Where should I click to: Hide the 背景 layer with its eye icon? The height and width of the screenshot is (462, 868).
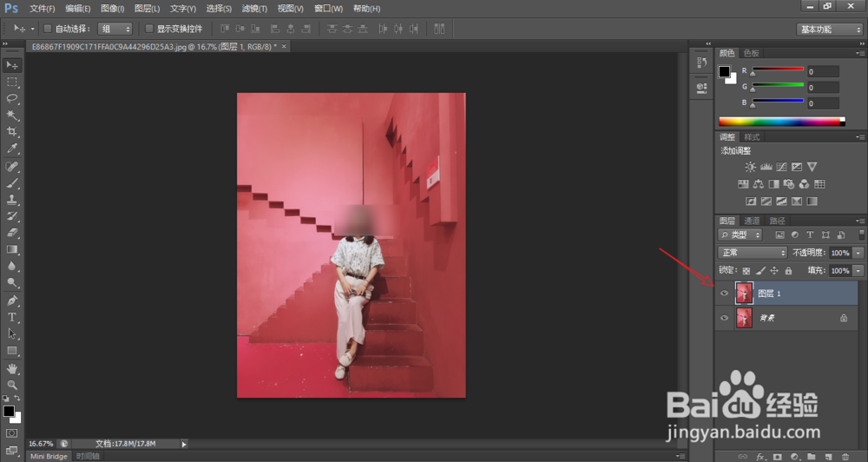click(x=724, y=318)
